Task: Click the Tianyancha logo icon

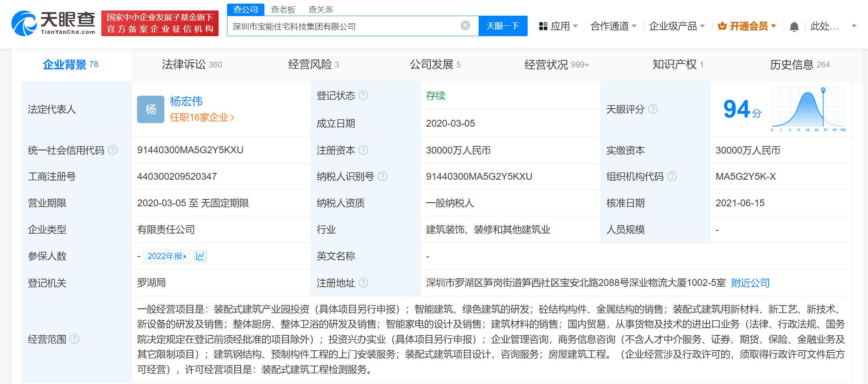Action: (24, 23)
